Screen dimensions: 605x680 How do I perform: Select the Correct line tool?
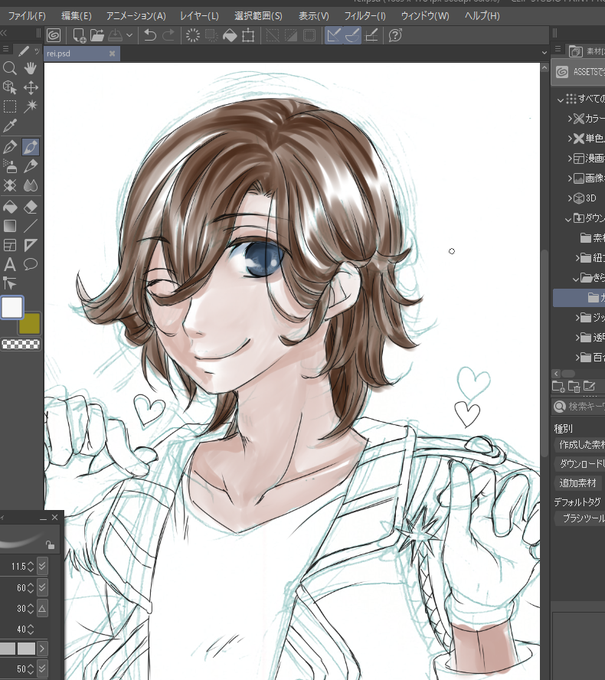10,284
